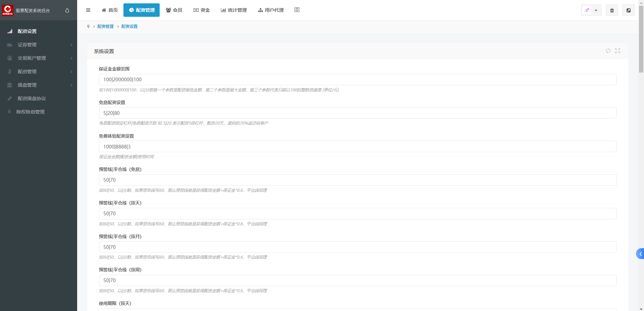Click the water drop theme icon
The width and height of the screenshot is (644, 311).
(x=67, y=10)
